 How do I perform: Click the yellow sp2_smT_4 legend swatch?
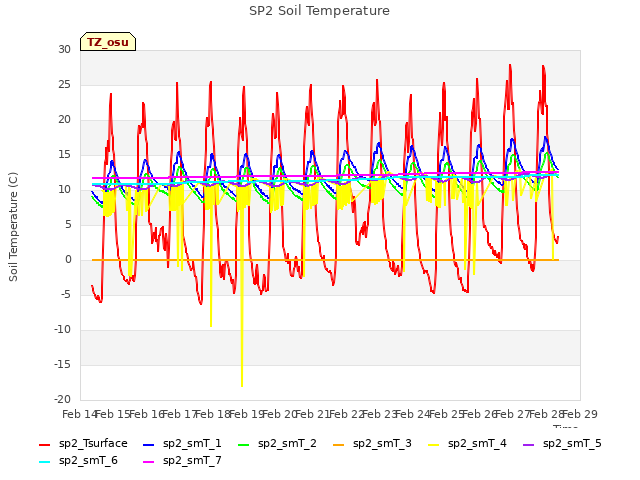[x=433, y=444]
